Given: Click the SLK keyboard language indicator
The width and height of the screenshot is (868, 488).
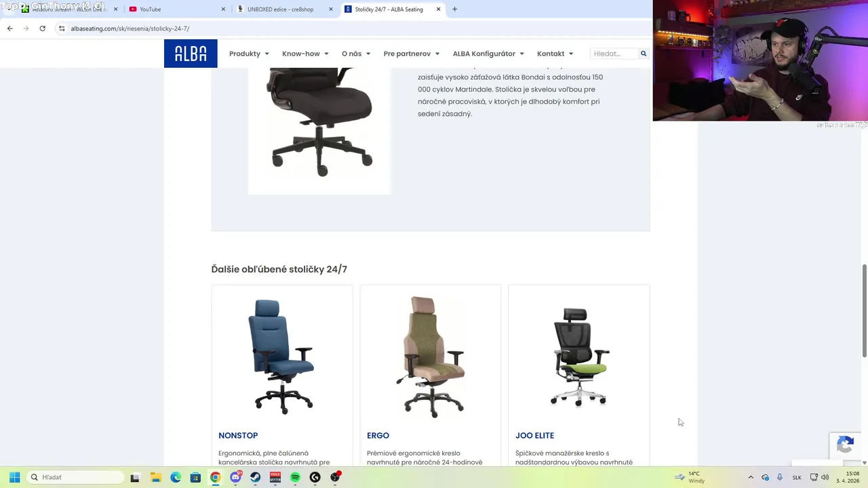Looking at the screenshot, I should tap(797, 477).
